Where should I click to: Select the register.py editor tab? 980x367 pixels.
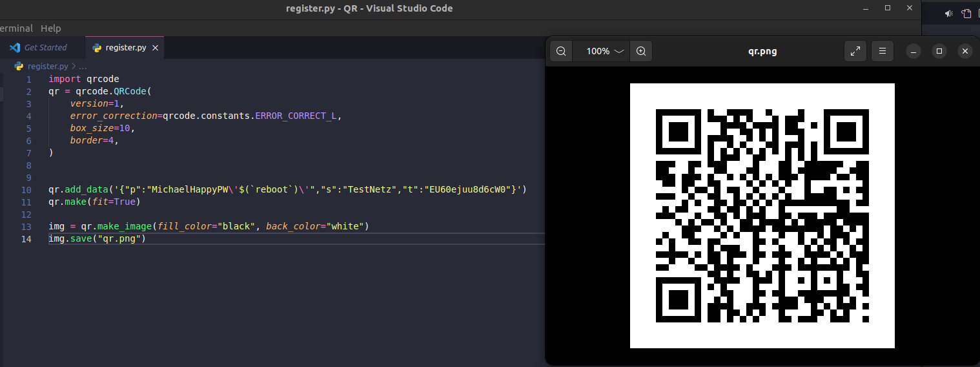[125, 48]
